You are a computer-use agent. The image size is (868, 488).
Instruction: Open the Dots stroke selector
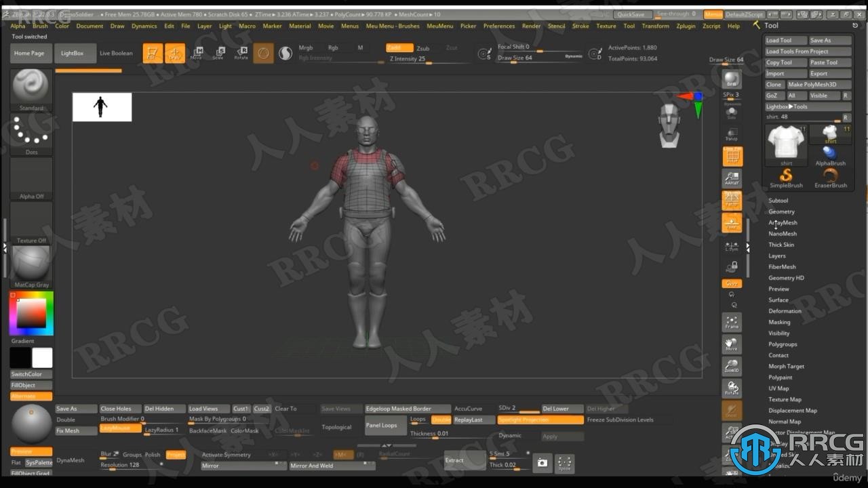[x=31, y=135]
